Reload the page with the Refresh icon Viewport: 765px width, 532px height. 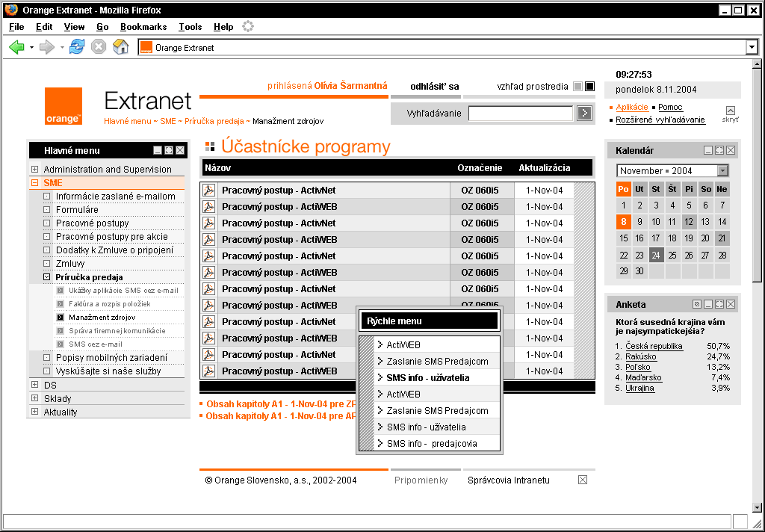click(x=77, y=47)
